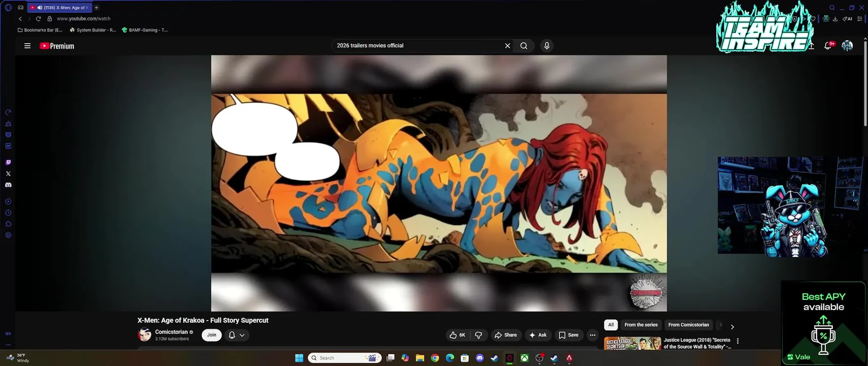
Task: Open options menu for Justice League video
Action: coord(738,341)
